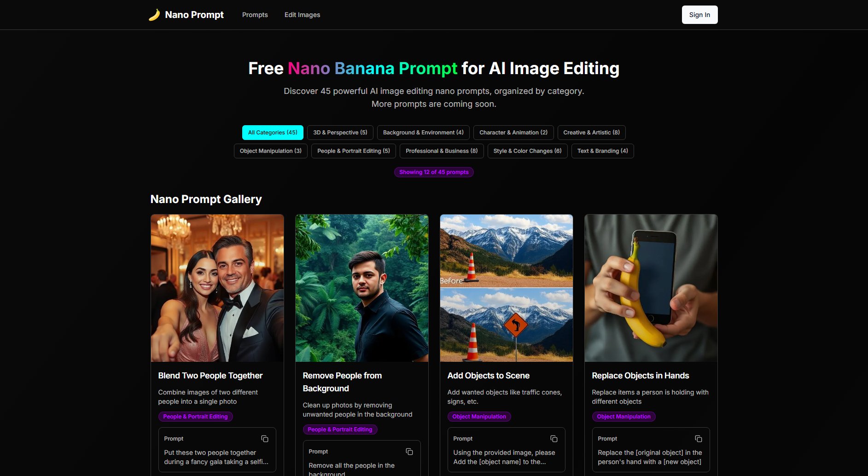Filter by Text & Branding (4)

tap(603, 151)
